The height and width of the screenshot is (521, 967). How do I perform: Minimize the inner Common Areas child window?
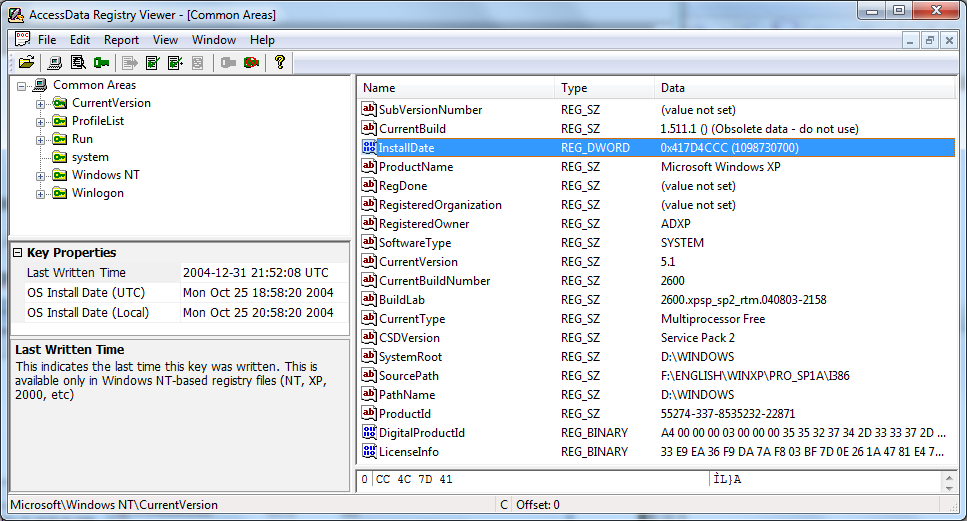[910, 41]
